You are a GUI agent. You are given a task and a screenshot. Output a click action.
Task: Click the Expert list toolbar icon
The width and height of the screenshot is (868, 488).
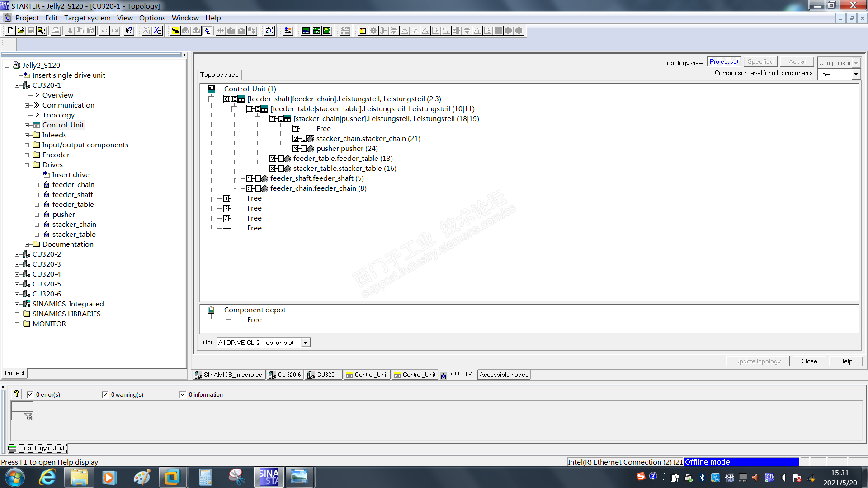363,31
